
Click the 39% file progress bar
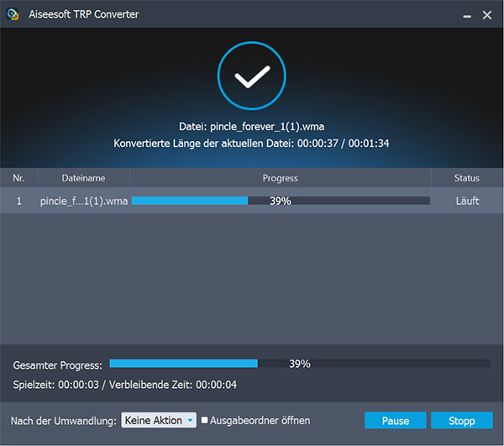(x=281, y=201)
